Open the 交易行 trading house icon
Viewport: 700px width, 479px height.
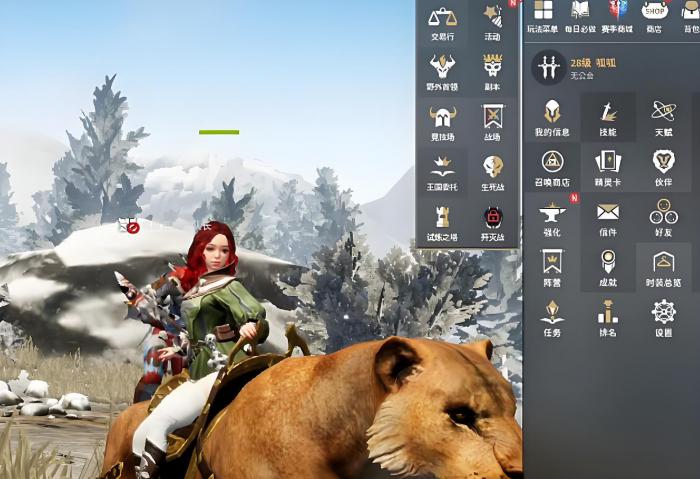click(442, 22)
